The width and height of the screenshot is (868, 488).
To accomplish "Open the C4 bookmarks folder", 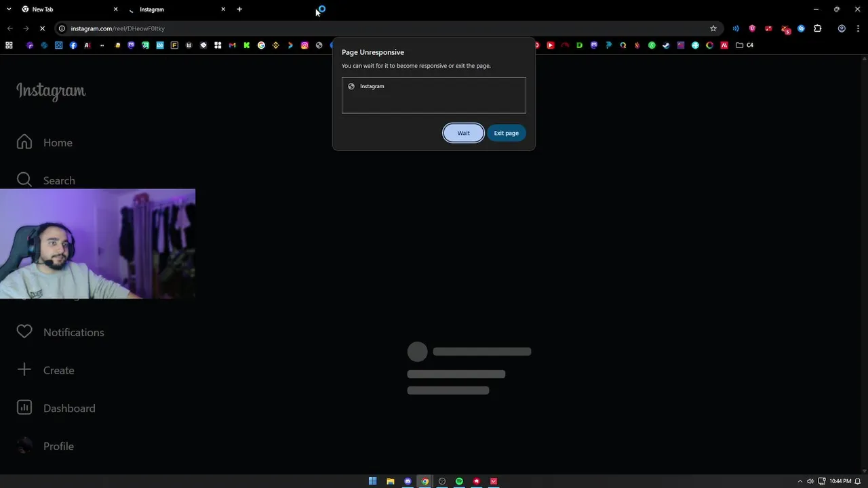I will pos(745,45).
